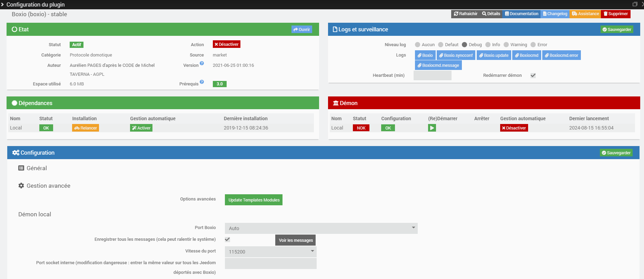View the Changelog
The image size is (644, 279).
tap(555, 14)
